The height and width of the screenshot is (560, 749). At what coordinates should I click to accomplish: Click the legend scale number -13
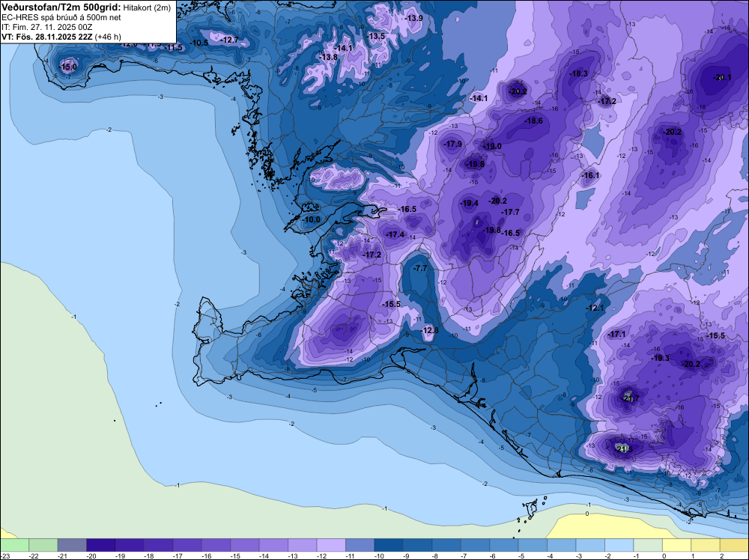click(292, 556)
